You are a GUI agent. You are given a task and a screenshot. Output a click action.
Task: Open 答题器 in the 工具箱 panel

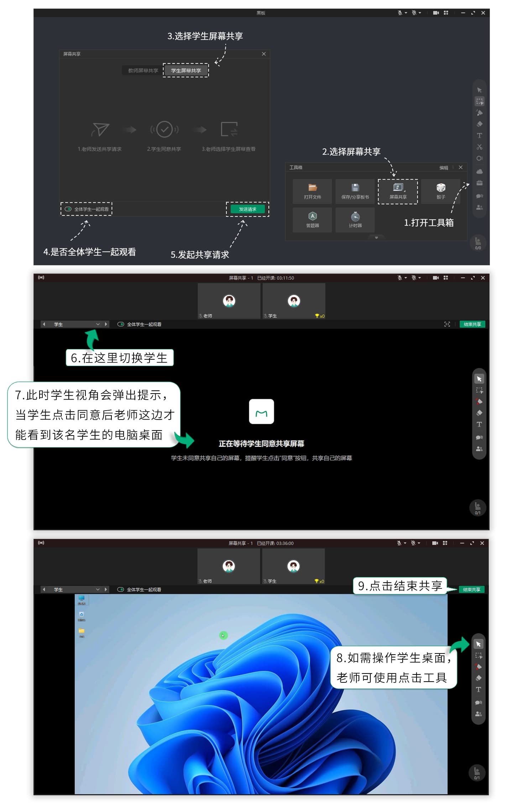[x=312, y=220]
